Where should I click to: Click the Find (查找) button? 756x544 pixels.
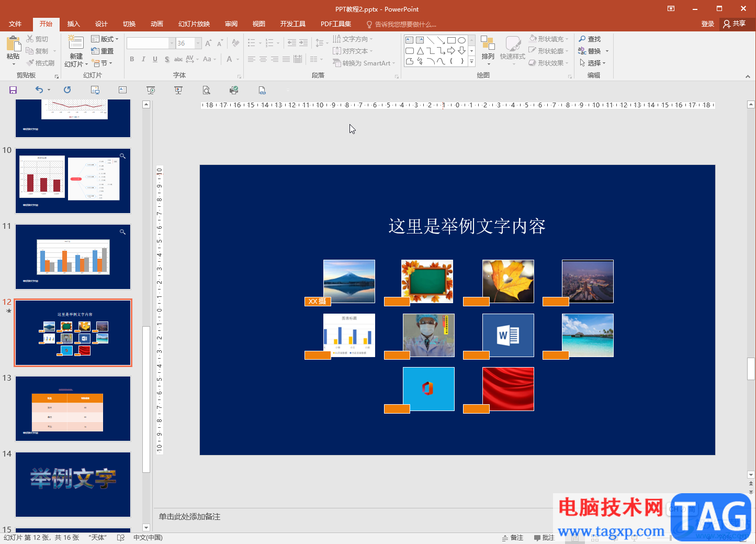click(590, 39)
